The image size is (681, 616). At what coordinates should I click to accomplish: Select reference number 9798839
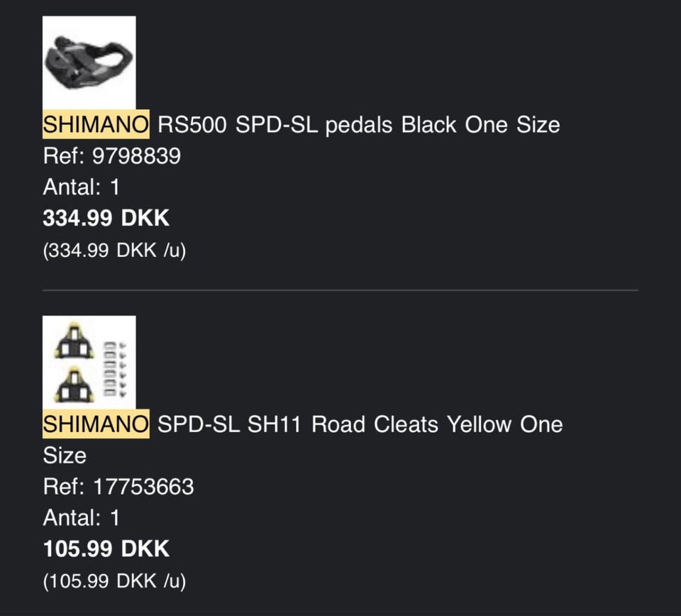pos(136,156)
